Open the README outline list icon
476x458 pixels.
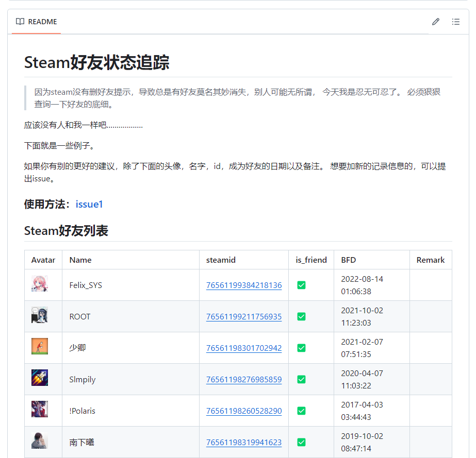pyautogui.click(x=455, y=22)
